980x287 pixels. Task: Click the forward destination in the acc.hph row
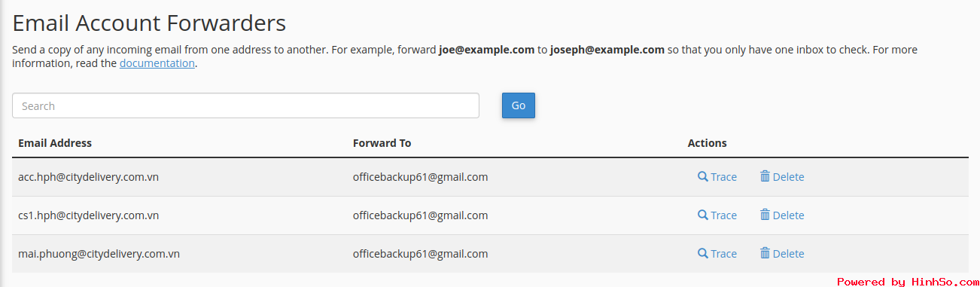[420, 177]
